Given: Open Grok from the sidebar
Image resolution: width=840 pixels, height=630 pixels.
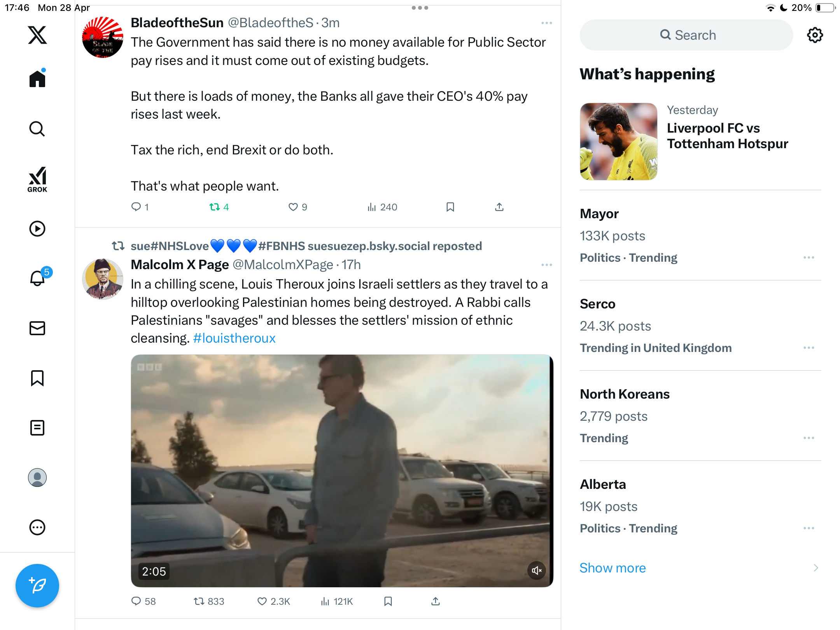Looking at the screenshot, I should tap(37, 179).
